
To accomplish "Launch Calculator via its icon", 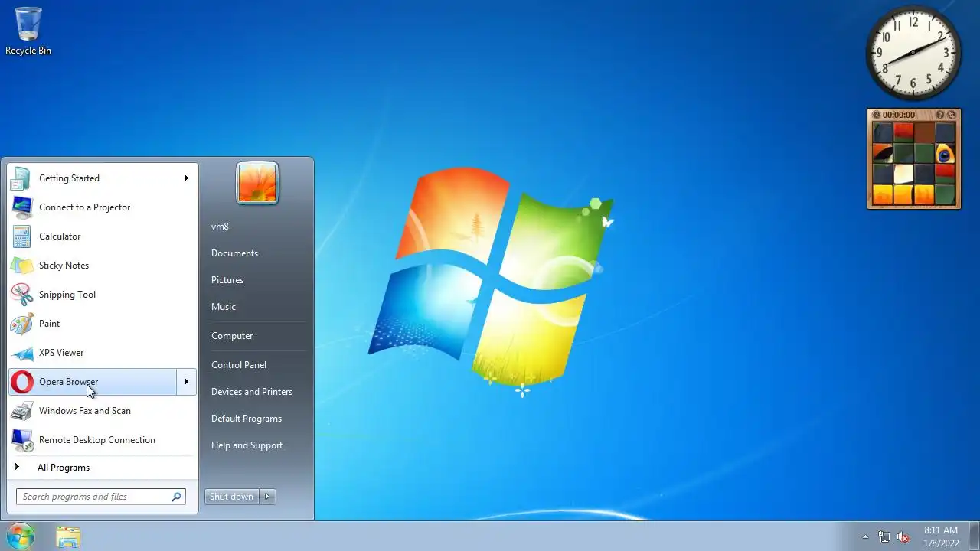I will pyautogui.click(x=21, y=236).
